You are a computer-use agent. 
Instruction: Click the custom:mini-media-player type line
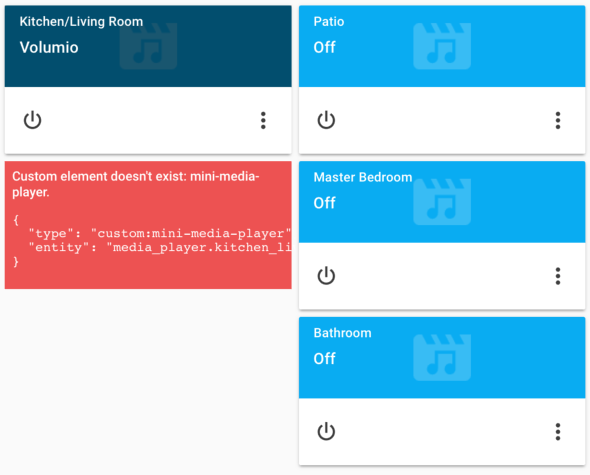click(160, 233)
